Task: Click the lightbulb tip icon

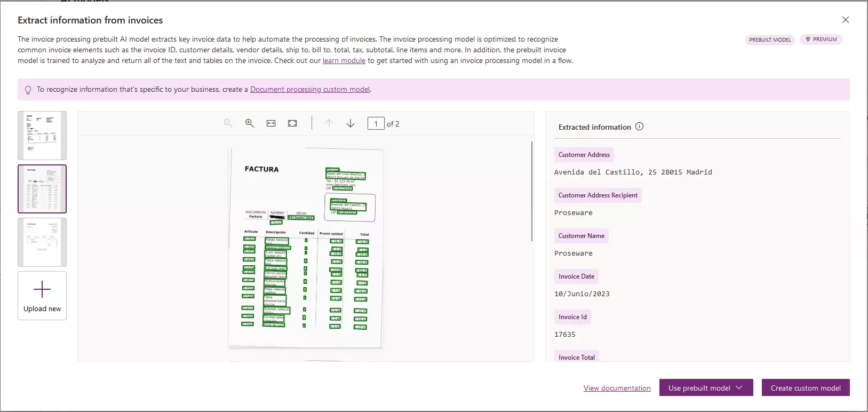Action: click(28, 90)
